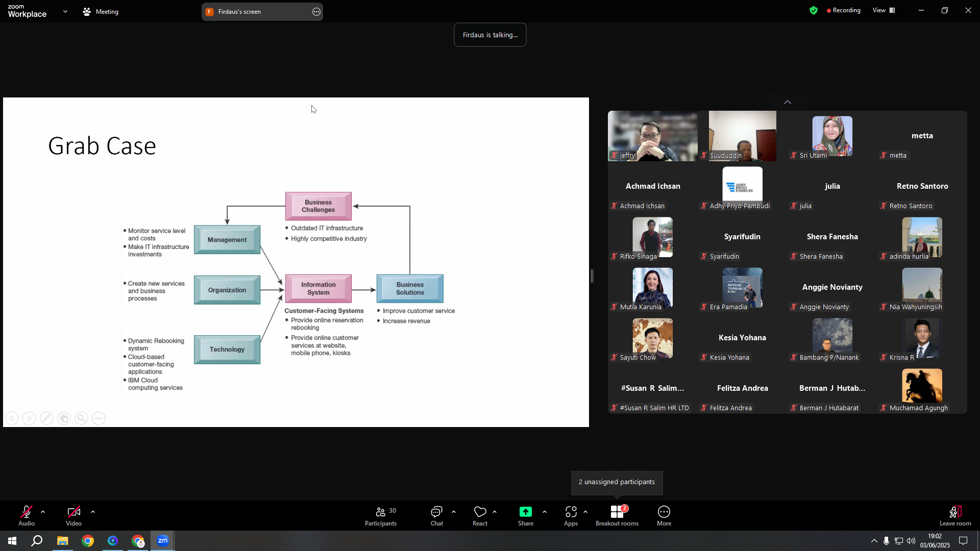Image resolution: width=980 pixels, height=551 pixels.
Task: Select the Meeting tab
Action: tap(101, 11)
